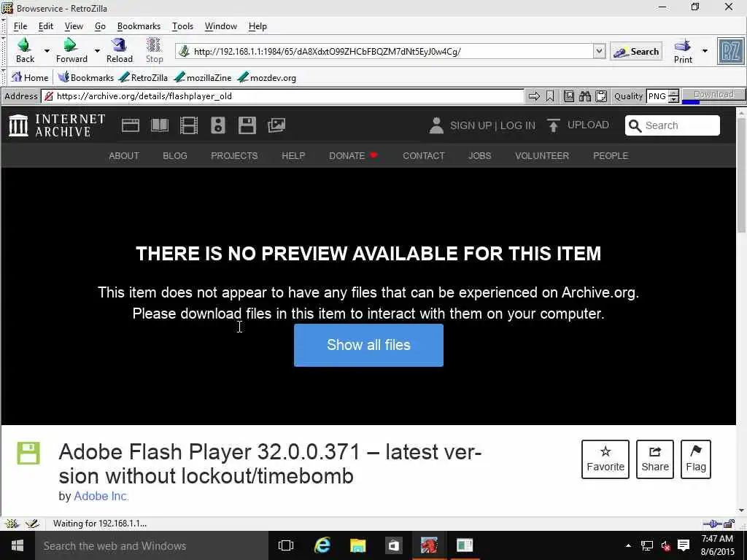Image resolution: width=747 pixels, height=560 pixels.
Task: Open the Adobe Inc. author link
Action: coord(101,496)
